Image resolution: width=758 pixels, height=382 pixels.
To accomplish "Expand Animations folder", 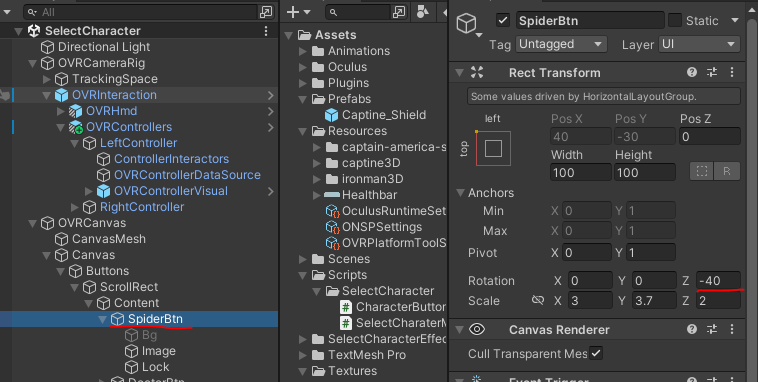I will tap(303, 51).
